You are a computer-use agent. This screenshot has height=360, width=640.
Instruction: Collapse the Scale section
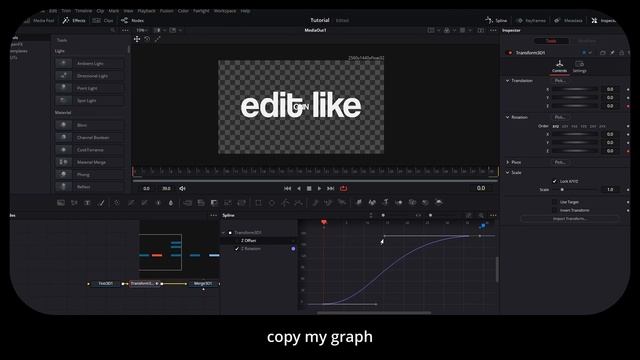(x=507, y=173)
